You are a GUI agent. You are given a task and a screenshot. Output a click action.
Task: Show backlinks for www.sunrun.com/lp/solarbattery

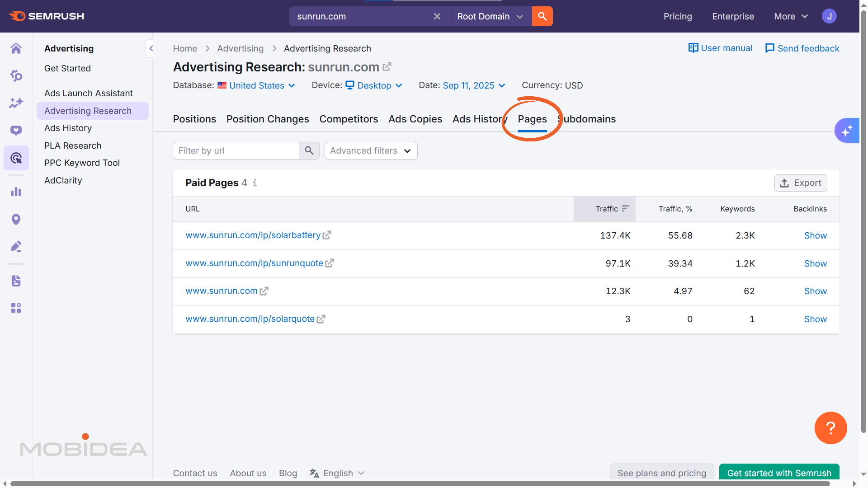815,235
